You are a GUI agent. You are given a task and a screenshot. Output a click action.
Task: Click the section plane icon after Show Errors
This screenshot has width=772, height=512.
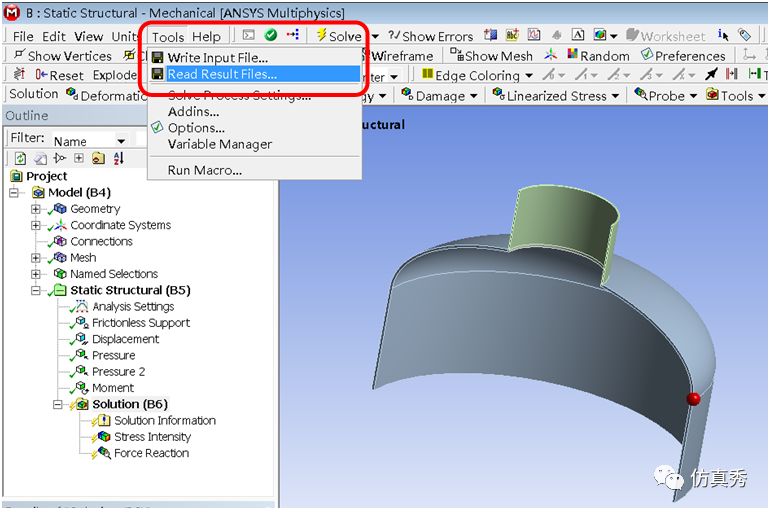[x=490, y=34]
